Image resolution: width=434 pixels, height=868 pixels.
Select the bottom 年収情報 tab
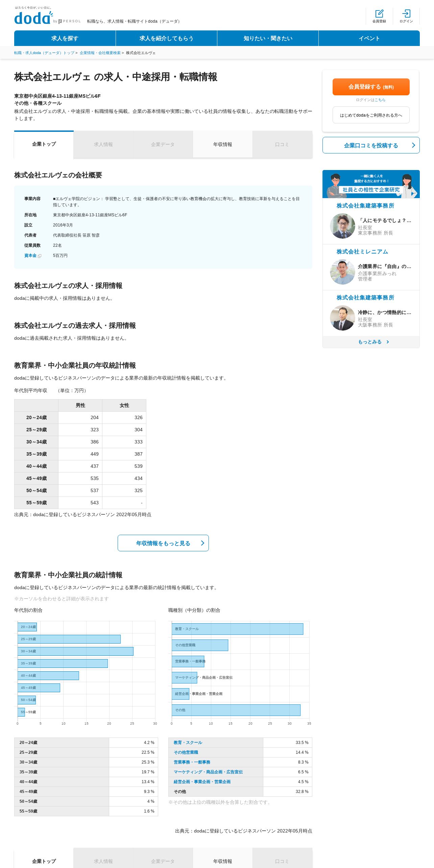coord(222,859)
